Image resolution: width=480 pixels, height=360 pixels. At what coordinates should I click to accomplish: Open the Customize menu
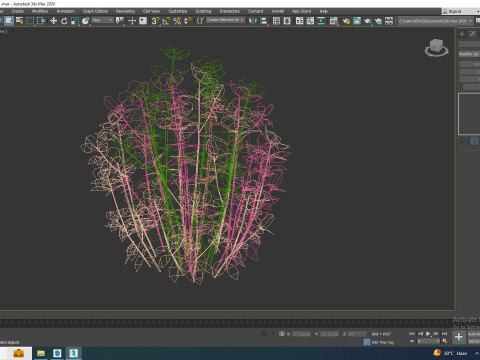[x=178, y=11]
